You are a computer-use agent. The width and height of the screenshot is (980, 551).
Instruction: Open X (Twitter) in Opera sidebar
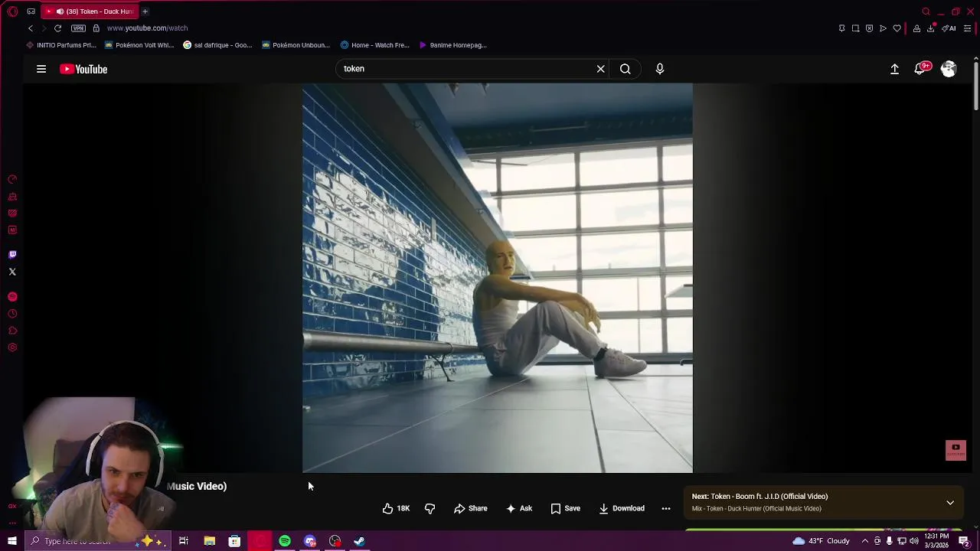tap(12, 272)
